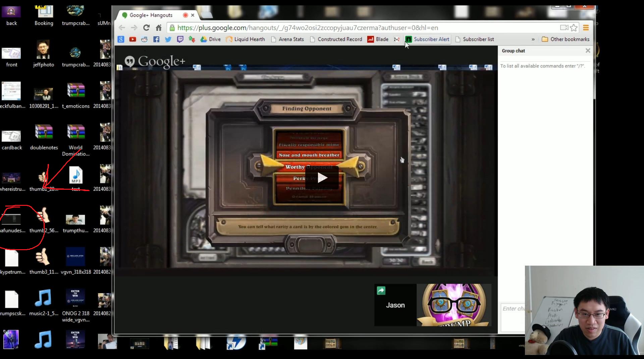Image resolution: width=644 pixels, height=359 pixels.
Task: Open the Arena Stats bookmark
Action: (287, 39)
